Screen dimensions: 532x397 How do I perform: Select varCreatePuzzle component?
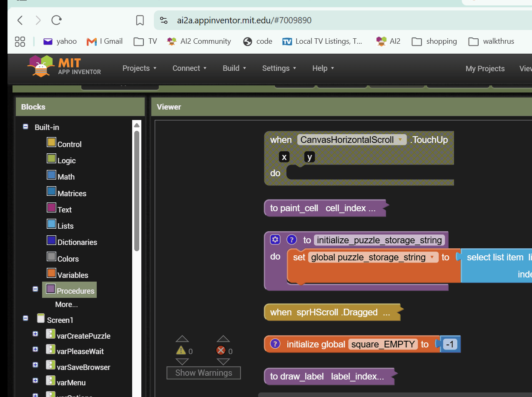click(x=78, y=335)
